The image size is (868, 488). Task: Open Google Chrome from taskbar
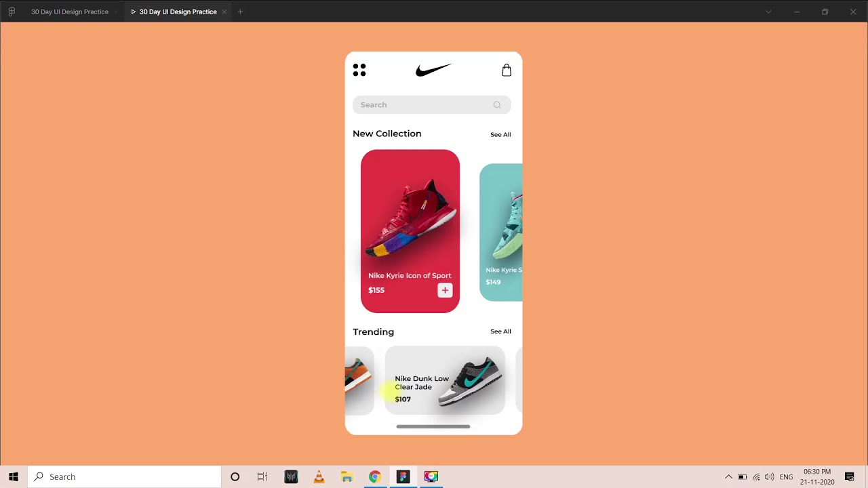tap(374, 476)
